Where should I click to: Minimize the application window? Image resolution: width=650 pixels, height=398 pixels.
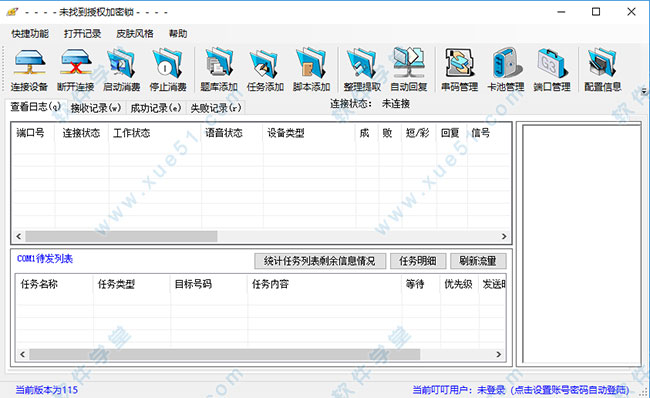[x=561, y=12]
